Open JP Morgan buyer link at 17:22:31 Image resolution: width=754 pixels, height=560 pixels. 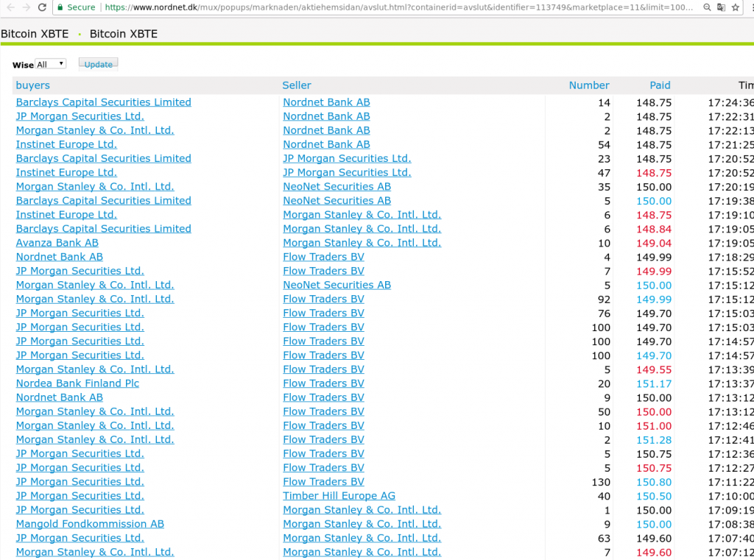(x=80, y=116)
